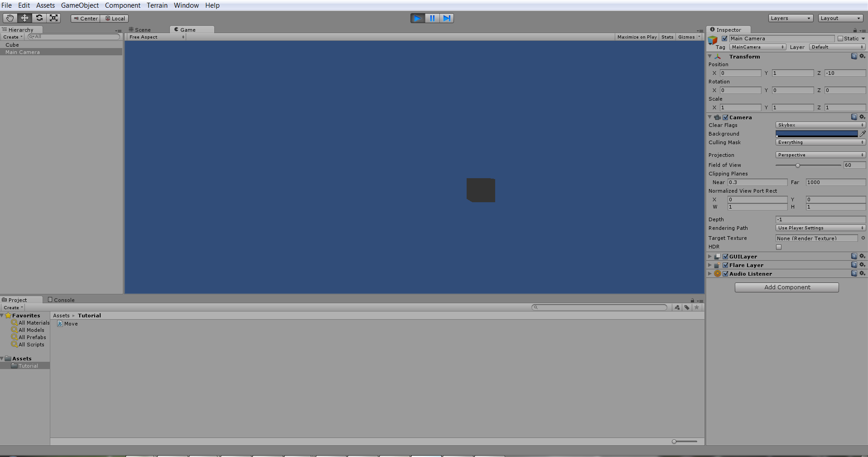
Task: Select the Scale tool in toolbar
Action: tap(54, 18)
